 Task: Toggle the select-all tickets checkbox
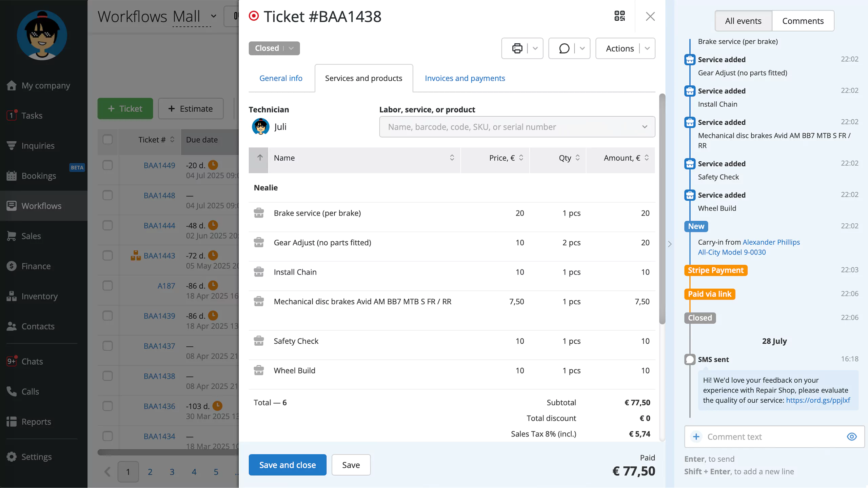(x=107, y=140)
